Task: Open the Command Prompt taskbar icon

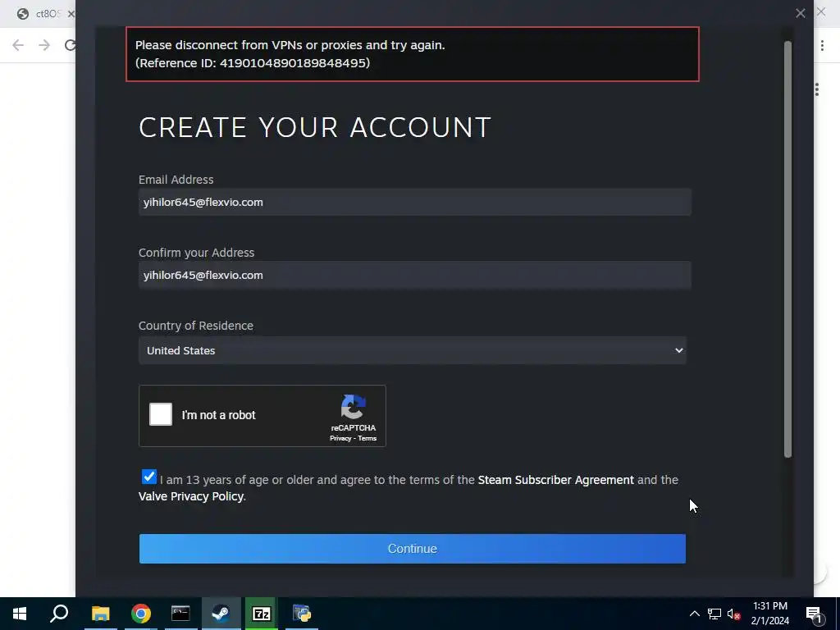Action: (180, 614)
